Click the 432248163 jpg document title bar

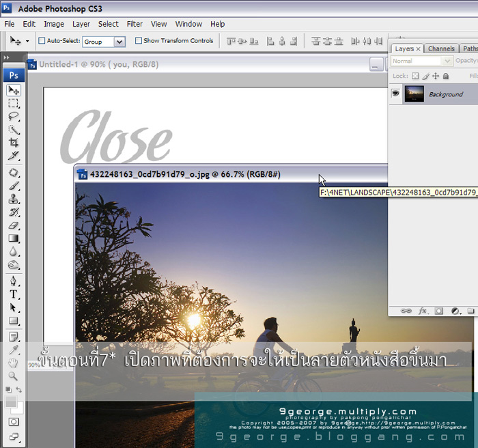pyautogui.click(x=231, y=174)
